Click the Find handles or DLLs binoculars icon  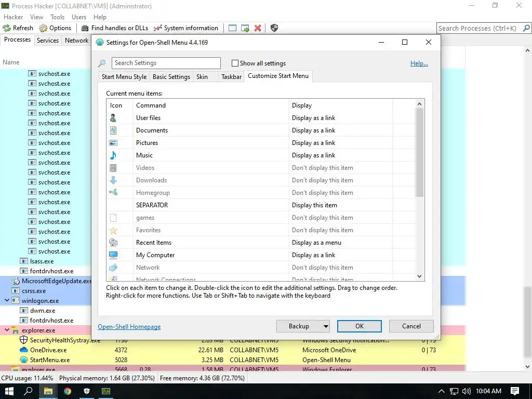pyautogui.click(x=85, y=28)
